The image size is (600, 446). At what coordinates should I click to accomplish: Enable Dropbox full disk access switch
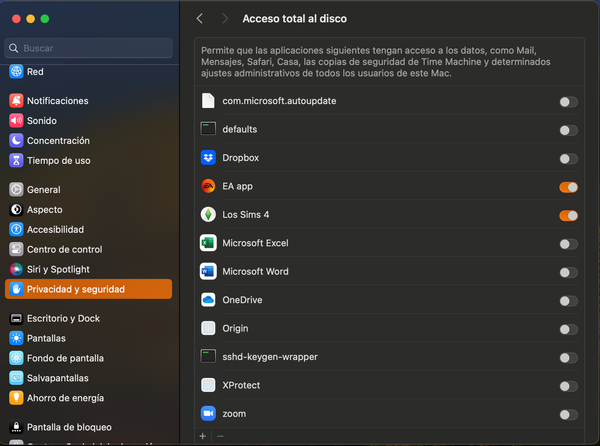click(x=568, y=159)
